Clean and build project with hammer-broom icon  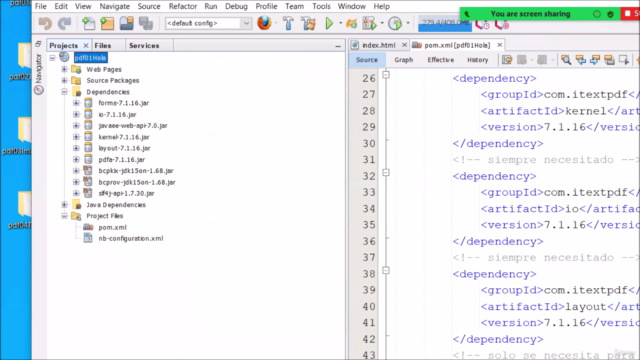[x=309, y=23]
